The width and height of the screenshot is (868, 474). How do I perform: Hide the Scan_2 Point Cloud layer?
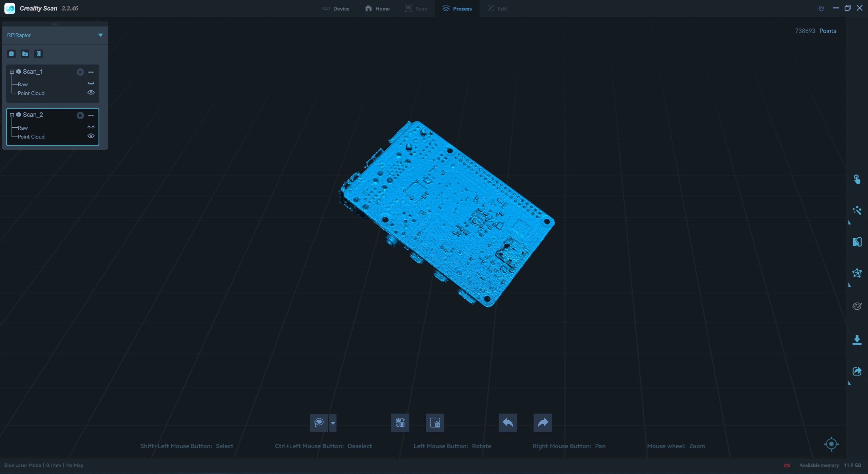[91, 136]
